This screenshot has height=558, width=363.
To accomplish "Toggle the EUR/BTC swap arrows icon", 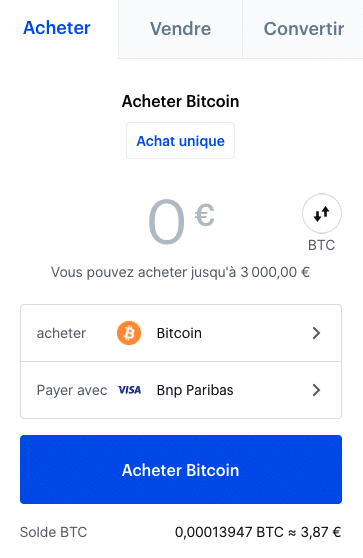I will [322, 214].
